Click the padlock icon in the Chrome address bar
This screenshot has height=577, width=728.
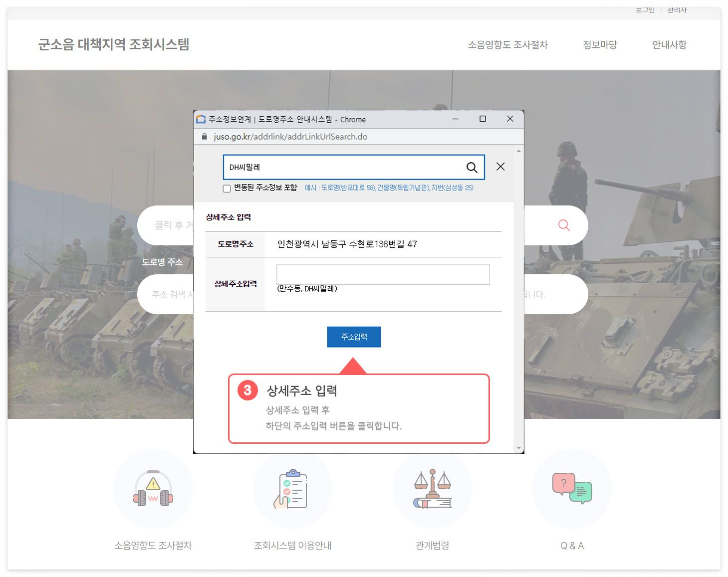[204, 136]
